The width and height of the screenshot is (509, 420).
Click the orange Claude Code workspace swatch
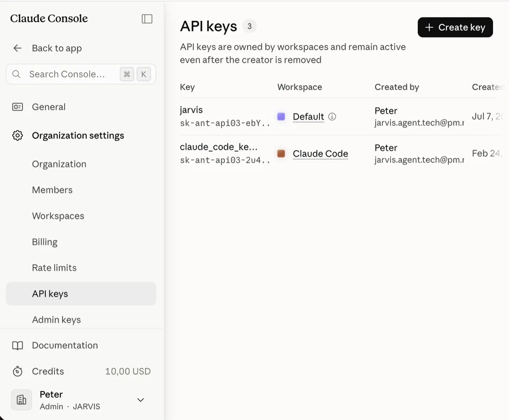(281, 154)
